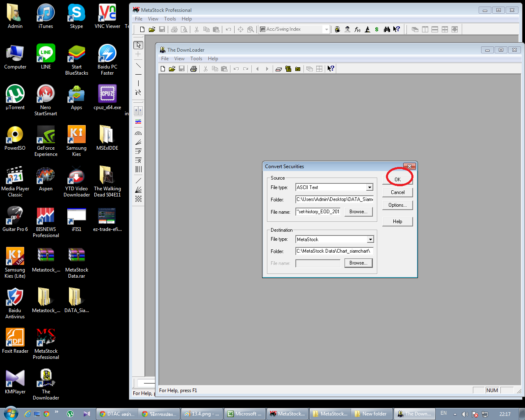Select the Gann grid tool in the sidebar

tap(138, 199)
